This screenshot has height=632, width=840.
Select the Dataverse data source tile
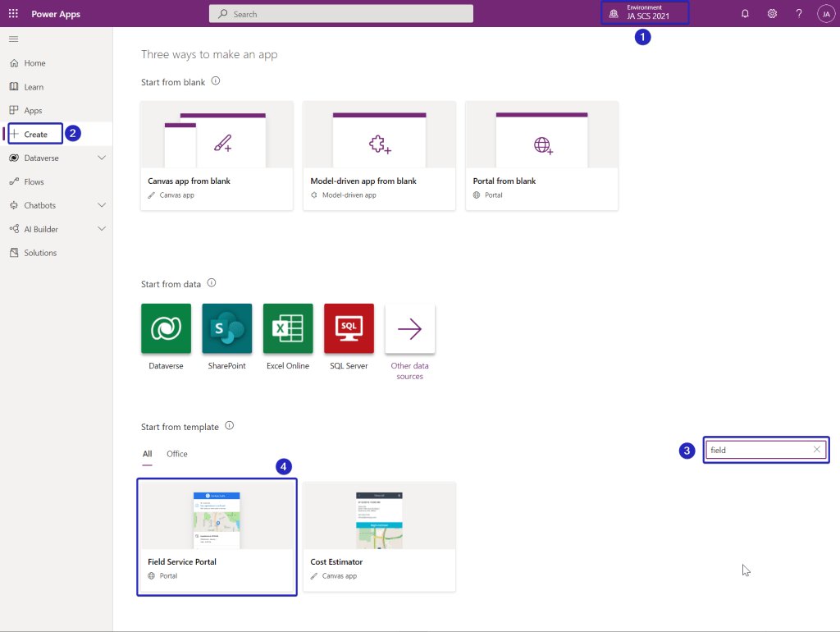(166, 328)
